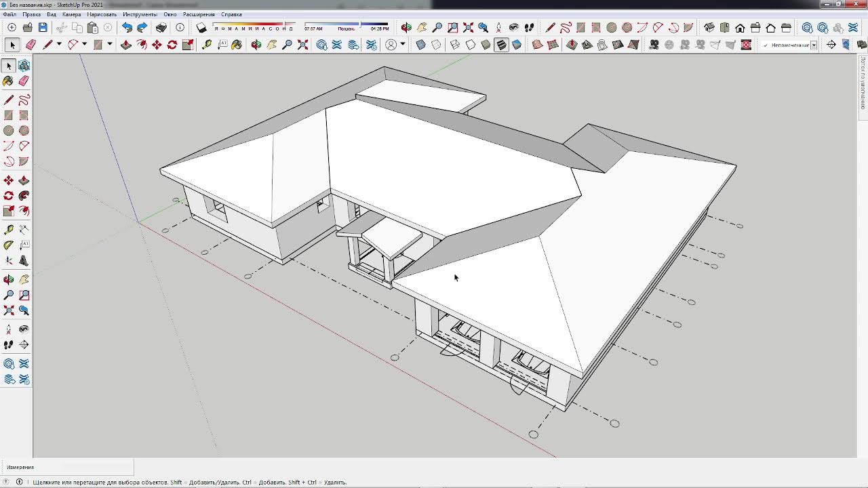Open the Нарисовать menu

point(102,14)
